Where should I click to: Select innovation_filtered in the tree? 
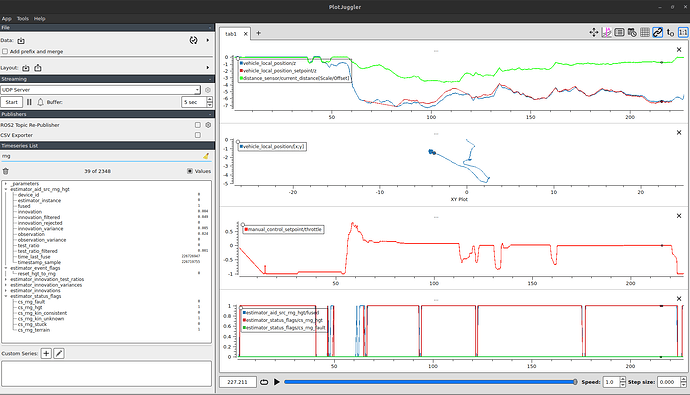pos(39,217)
